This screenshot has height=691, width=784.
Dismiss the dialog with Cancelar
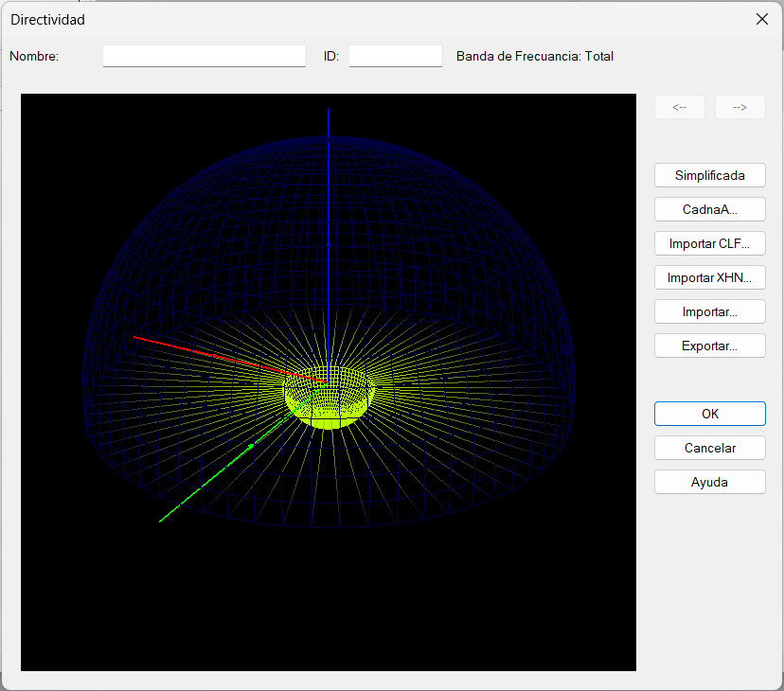(x=709, y=448)
